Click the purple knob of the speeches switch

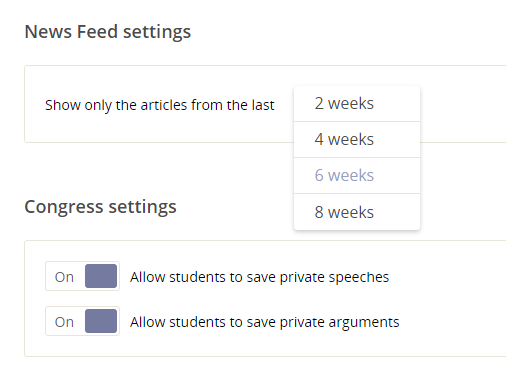coord(101,276)
